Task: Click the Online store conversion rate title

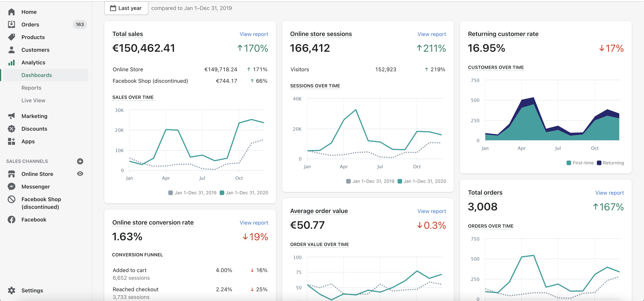Action: tap(153, 222)
